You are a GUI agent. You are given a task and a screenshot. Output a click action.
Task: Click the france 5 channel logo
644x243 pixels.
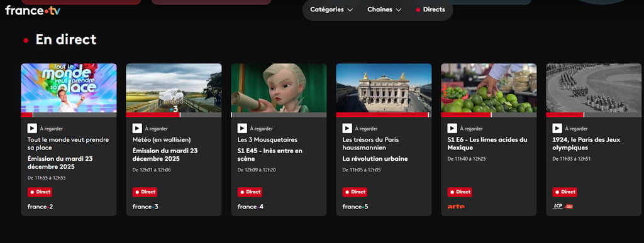pos(355,207)
